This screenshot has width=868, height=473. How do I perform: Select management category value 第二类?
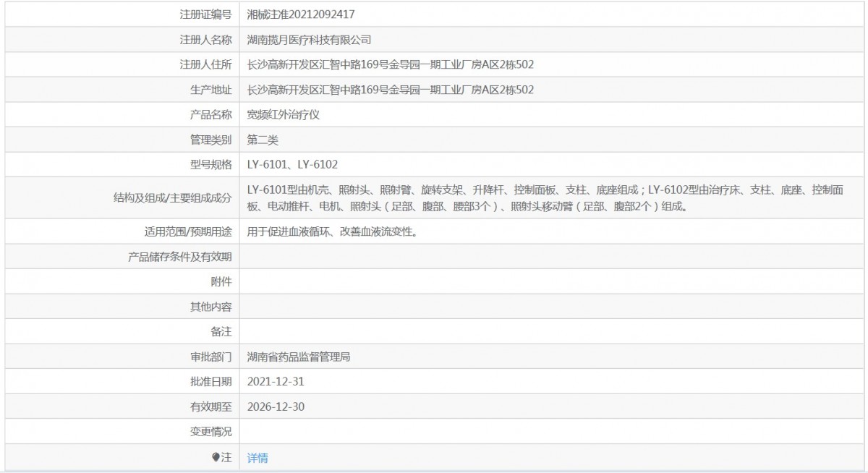coord(263,140)
